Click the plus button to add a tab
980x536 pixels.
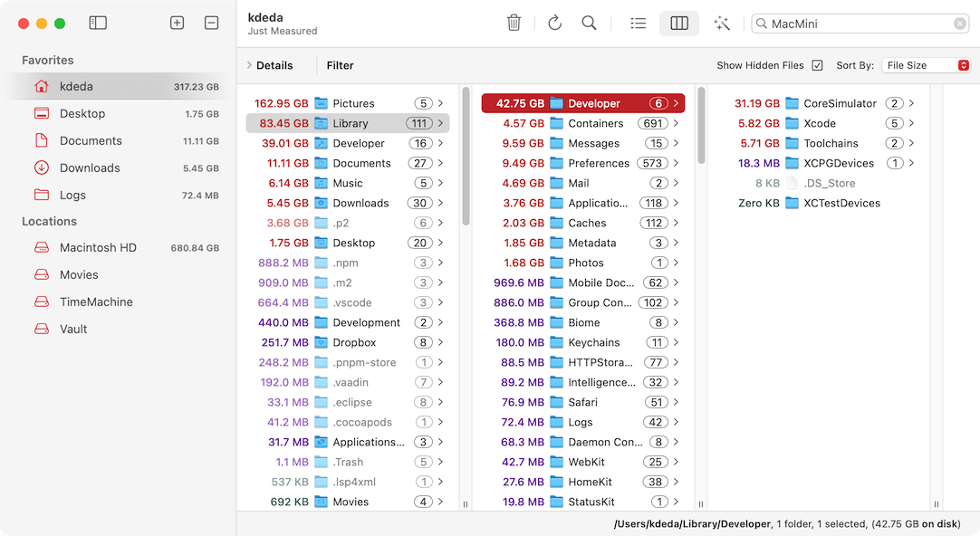point(177,23)
